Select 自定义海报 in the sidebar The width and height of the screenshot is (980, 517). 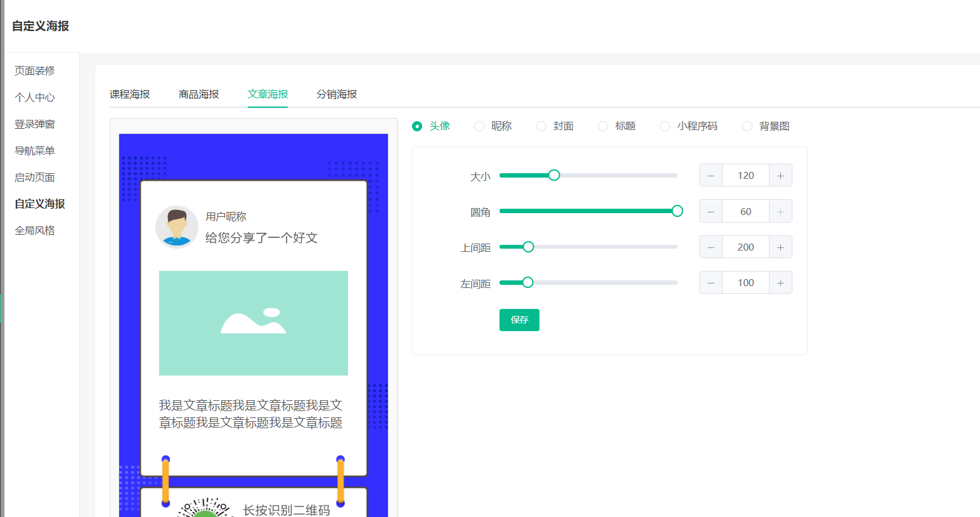click(40, 204)
